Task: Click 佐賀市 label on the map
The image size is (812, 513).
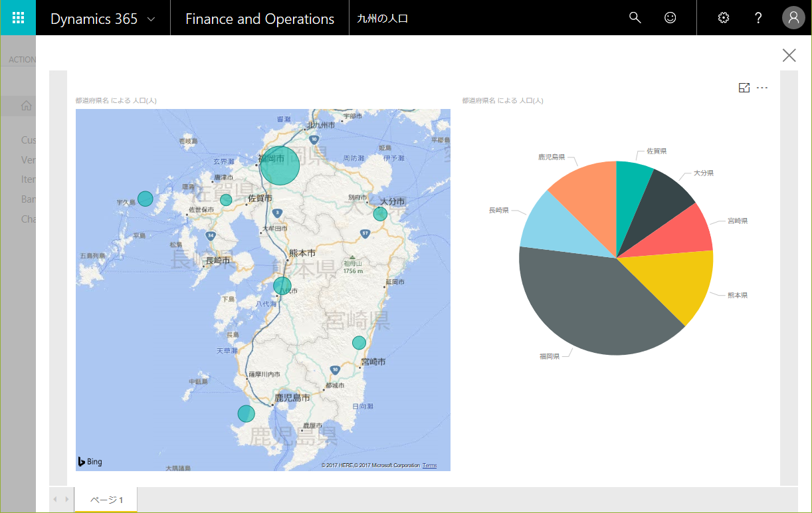Action: (260, 198)
